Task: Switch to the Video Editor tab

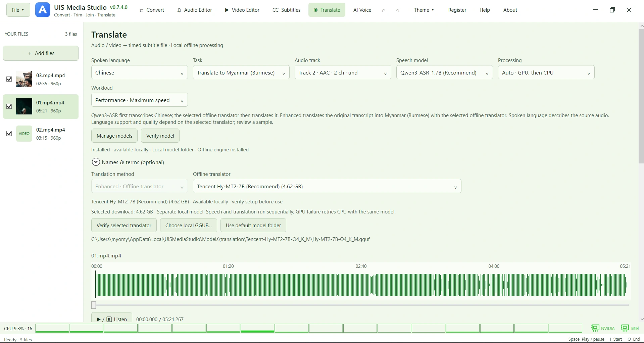Action: point(242,10)
